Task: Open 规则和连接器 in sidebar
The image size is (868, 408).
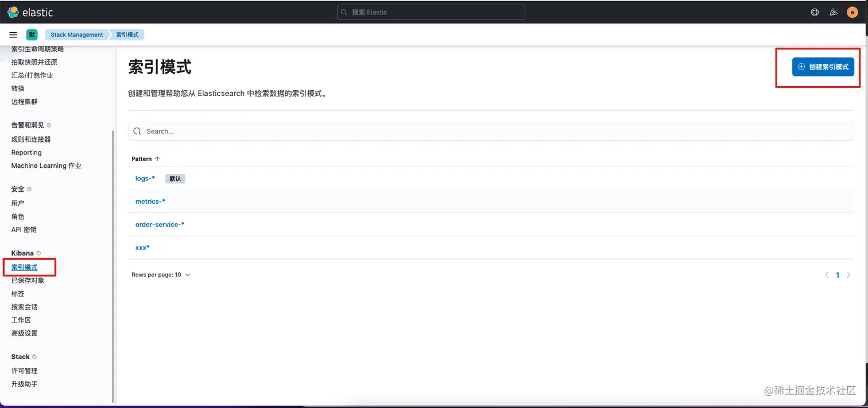Action: (x=31, y=140)
